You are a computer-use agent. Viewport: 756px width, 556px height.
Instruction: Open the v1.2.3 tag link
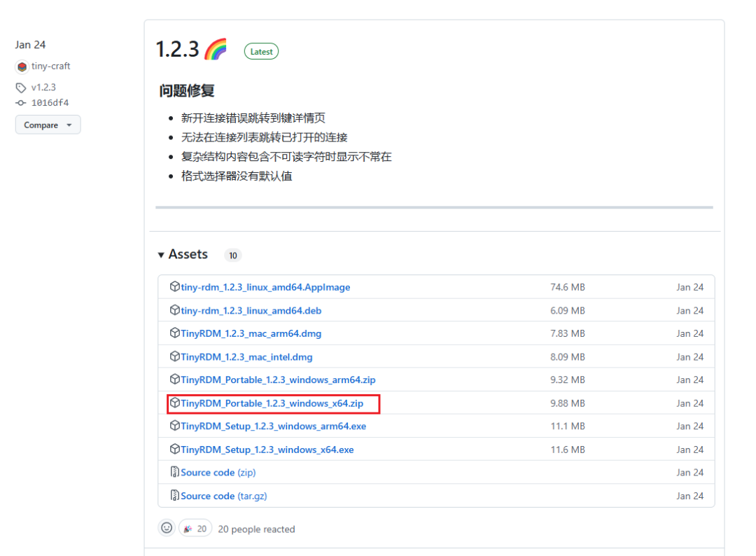point(43,87)
